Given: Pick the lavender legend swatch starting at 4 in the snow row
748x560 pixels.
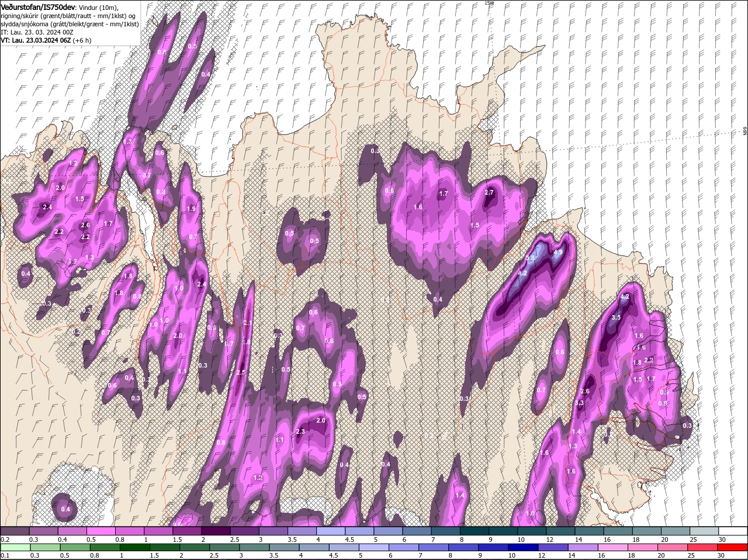Looking at the screenshot, I should coord(330,531).
